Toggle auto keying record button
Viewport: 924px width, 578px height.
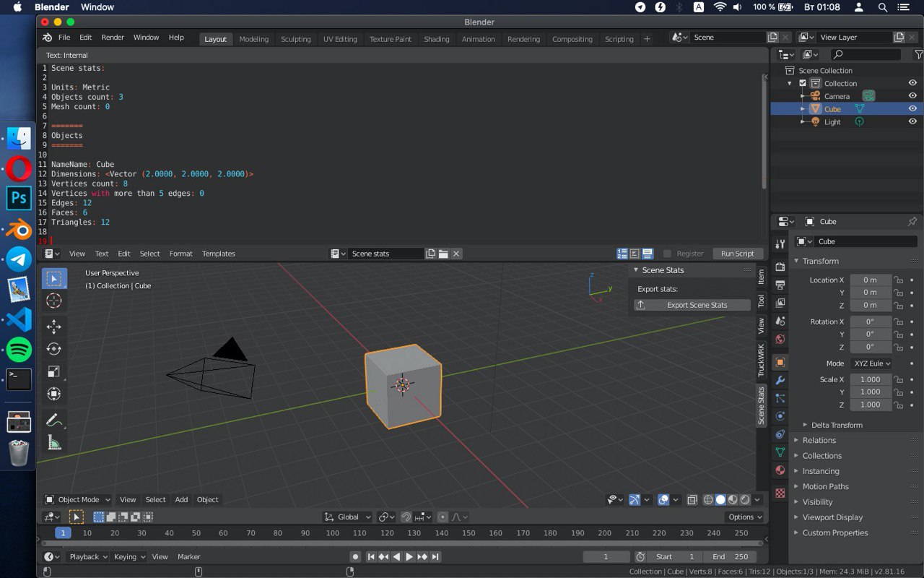355,556
